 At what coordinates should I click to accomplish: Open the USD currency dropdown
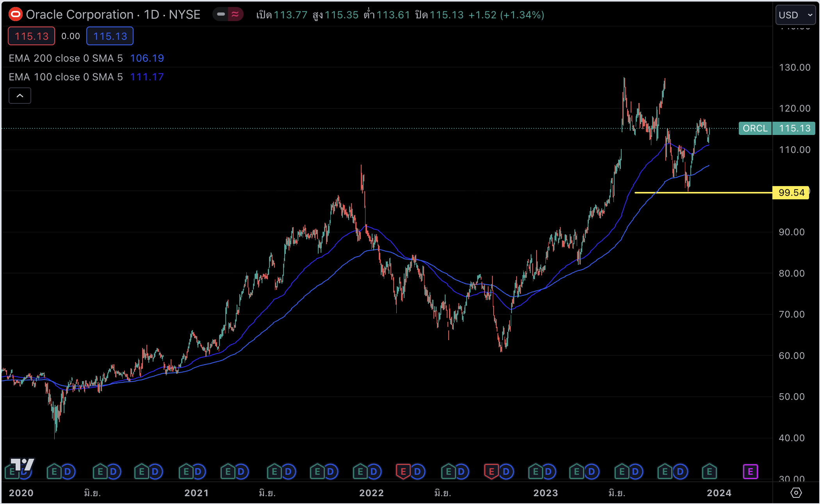pos(795,15)
